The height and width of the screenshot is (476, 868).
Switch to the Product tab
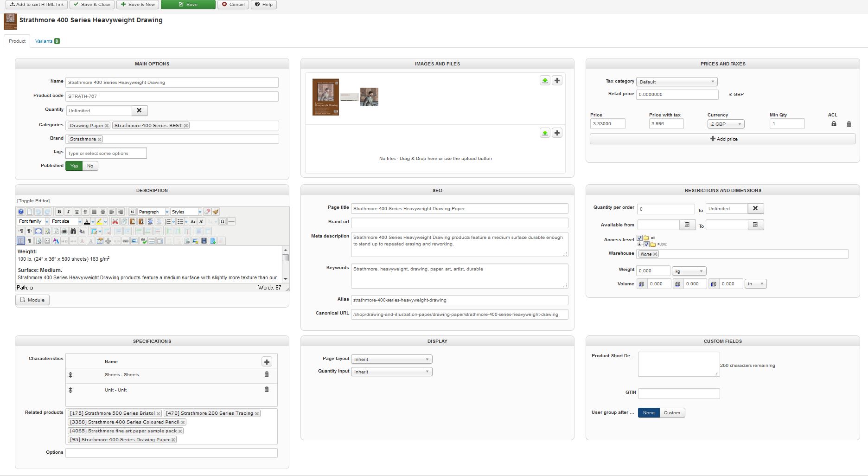[x=17, y=41]
